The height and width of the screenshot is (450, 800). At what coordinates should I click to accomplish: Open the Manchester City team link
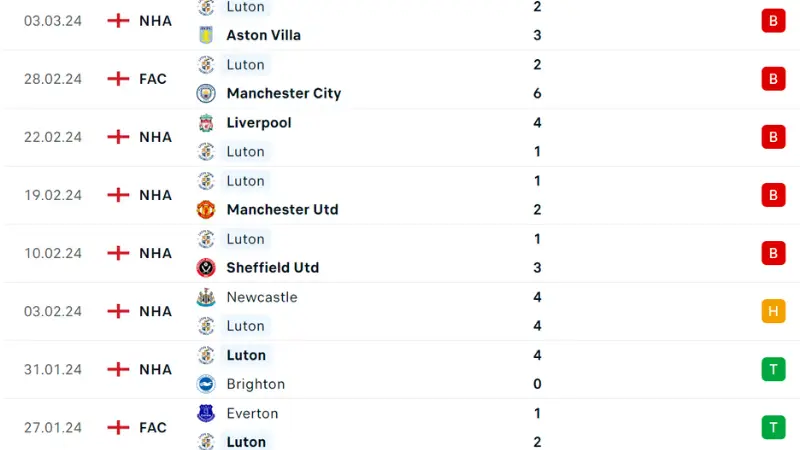[x=284, y=93]
